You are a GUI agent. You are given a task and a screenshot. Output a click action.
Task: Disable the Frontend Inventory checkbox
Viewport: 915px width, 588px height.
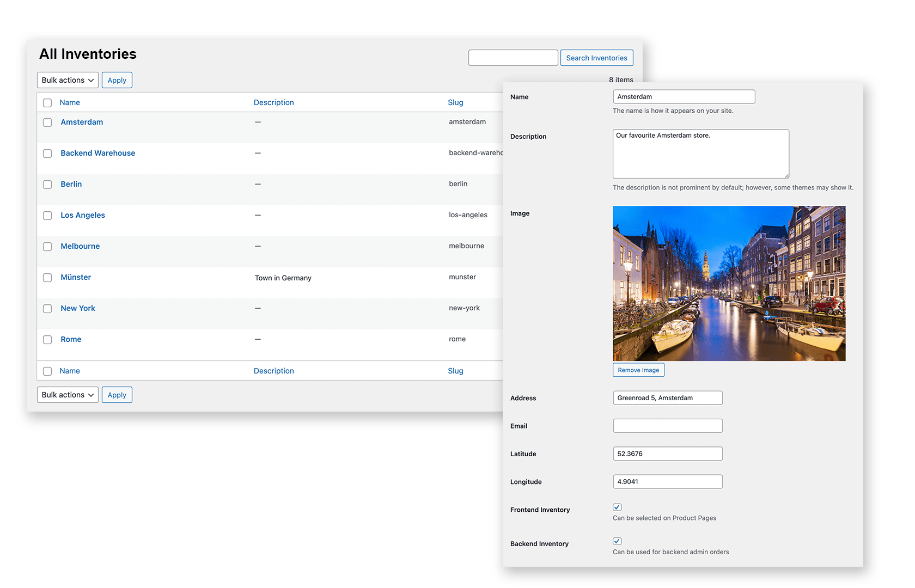(x=617, y=507)
